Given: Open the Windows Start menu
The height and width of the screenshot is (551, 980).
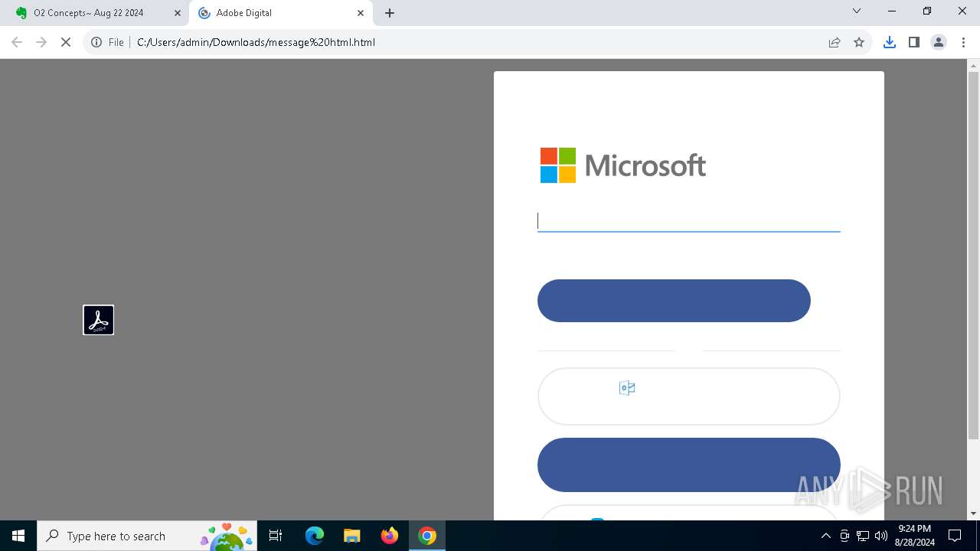Looking at the screenshot, I should (18, 536).
